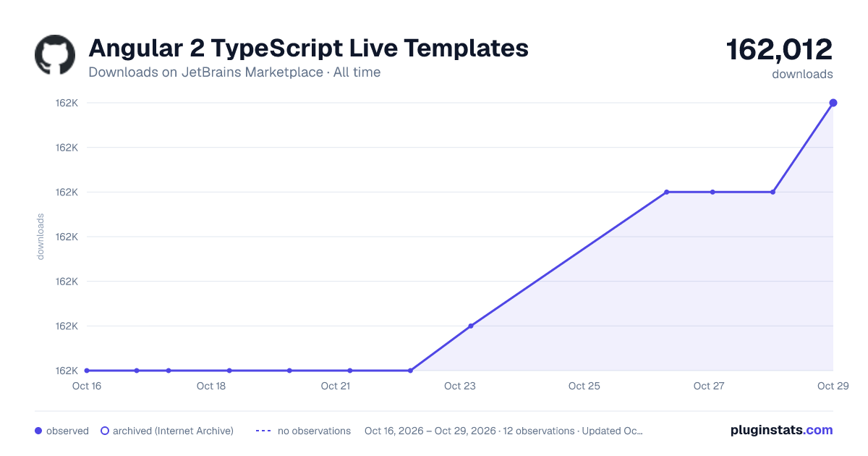
Task: Click the 'Oct 29' x-axis label
Action: (832, 386)
